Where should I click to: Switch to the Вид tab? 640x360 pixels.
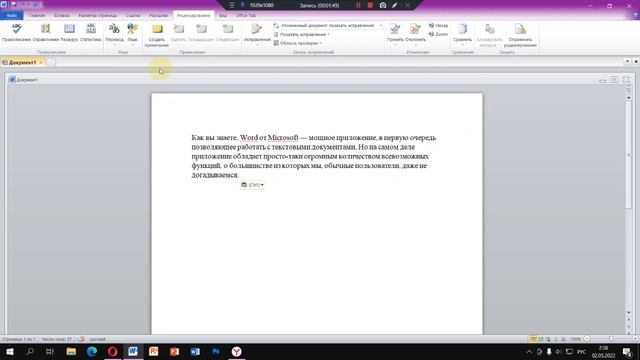[x=223, y=16]
